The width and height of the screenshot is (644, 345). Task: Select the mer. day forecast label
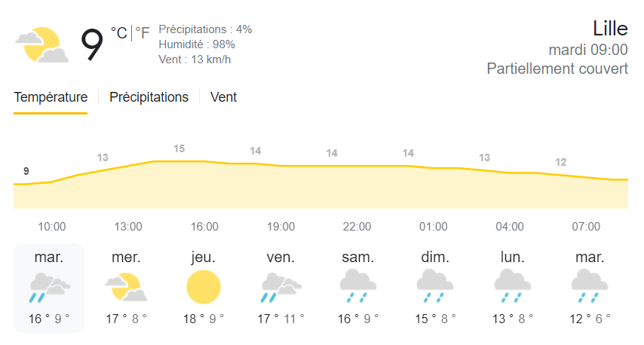click(126, 257)
